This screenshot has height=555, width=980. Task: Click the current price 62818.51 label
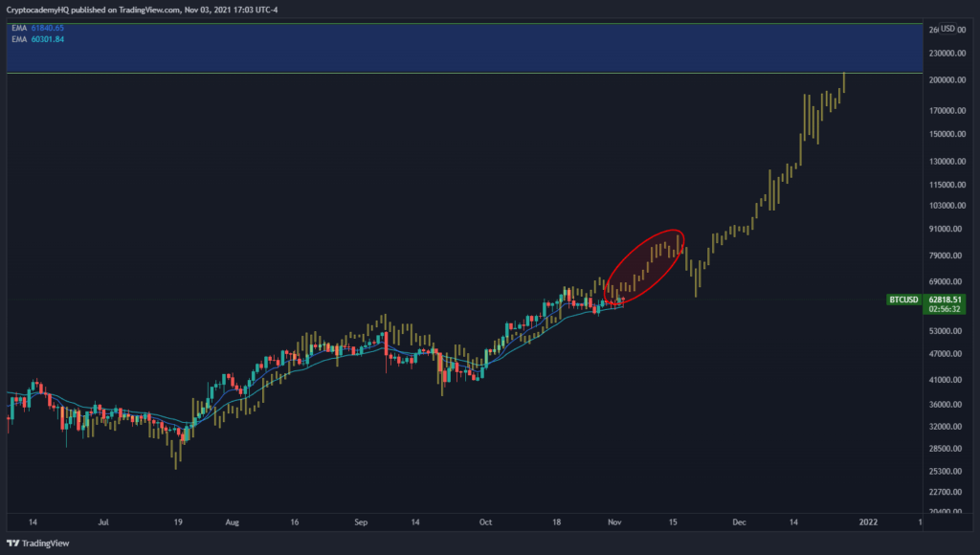(945, 300)
